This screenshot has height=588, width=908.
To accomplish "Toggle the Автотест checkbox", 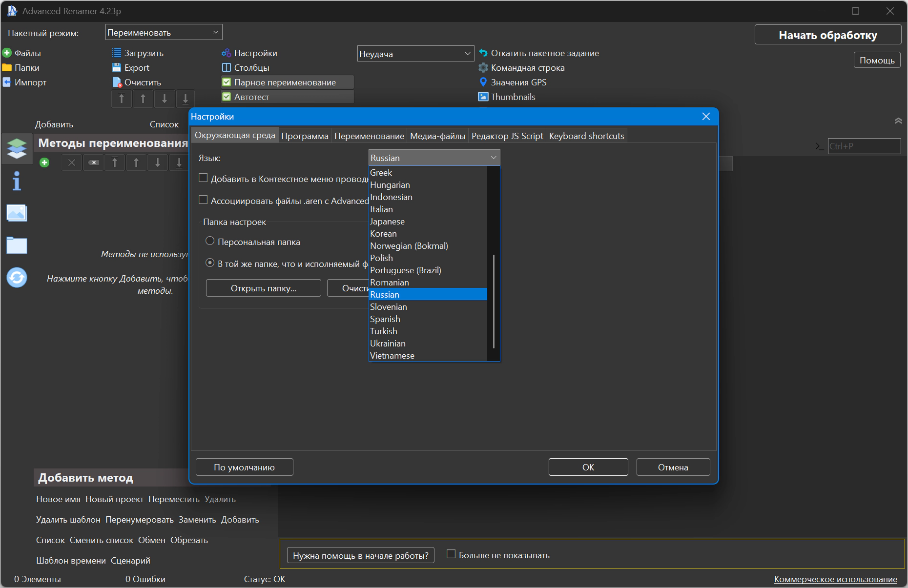I will 227,97.
